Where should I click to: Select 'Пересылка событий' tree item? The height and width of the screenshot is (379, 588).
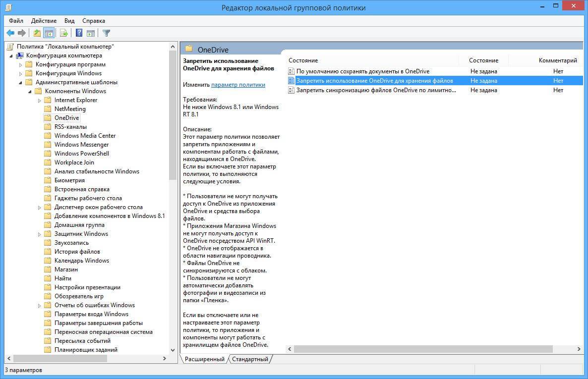82,341
